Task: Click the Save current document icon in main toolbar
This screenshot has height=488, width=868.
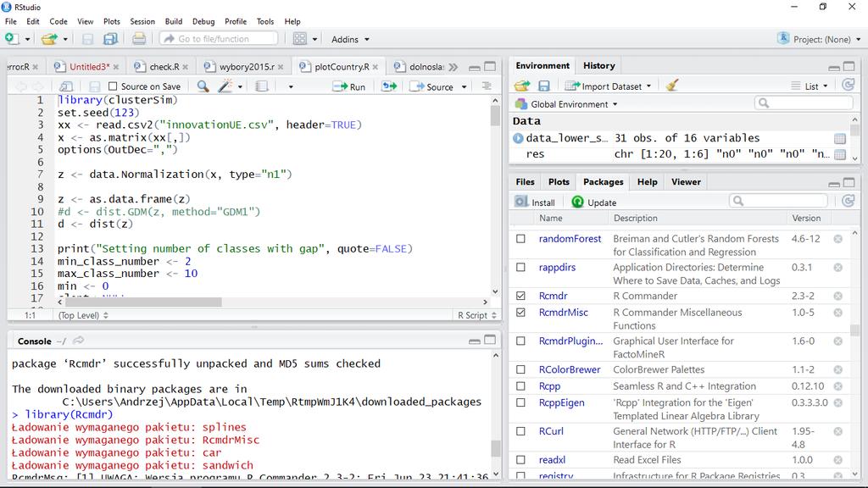Action: [x=87, y=39]
